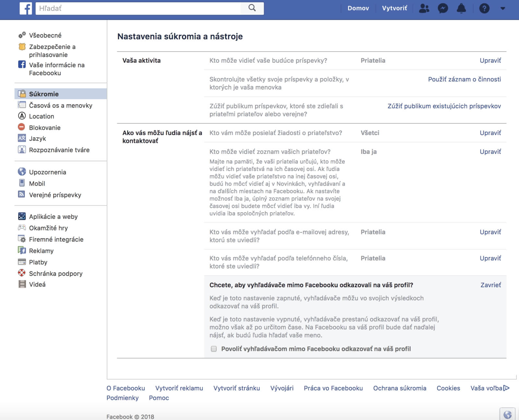Click Upraviť for friend requests setting
The width and height of the screenshot is (519, 420).
pyautogui.click(x=490, y=133)
